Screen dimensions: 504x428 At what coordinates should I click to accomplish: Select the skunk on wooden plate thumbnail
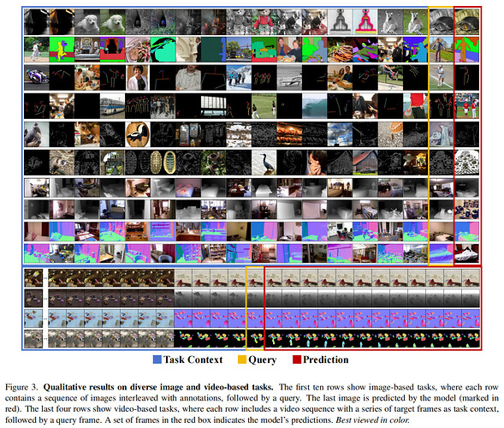[x=138, y=134]
